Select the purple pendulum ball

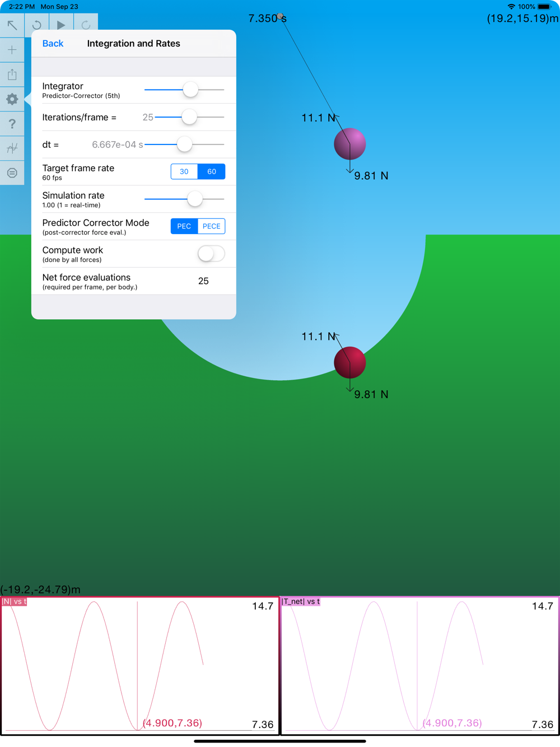(x=350, y=144)
